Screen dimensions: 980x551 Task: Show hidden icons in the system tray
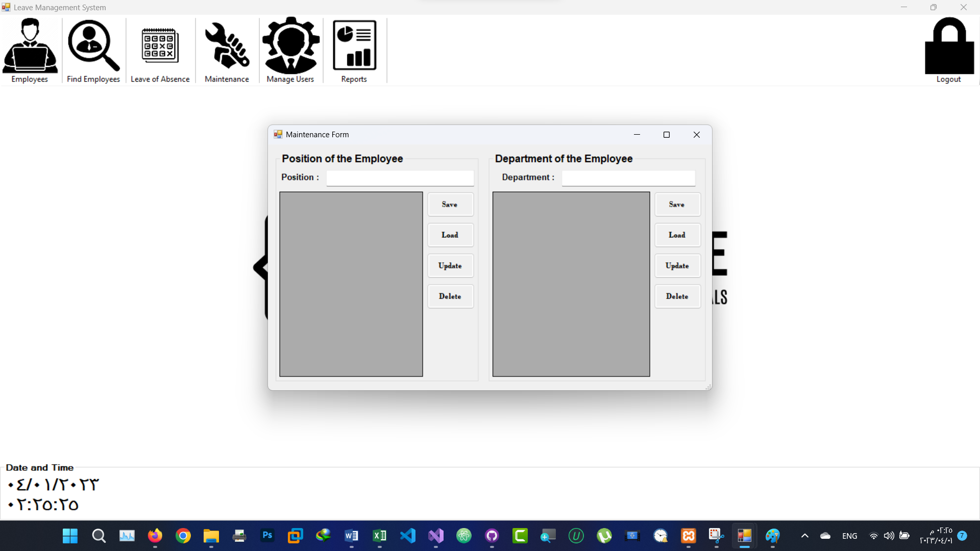coord(805,536)
